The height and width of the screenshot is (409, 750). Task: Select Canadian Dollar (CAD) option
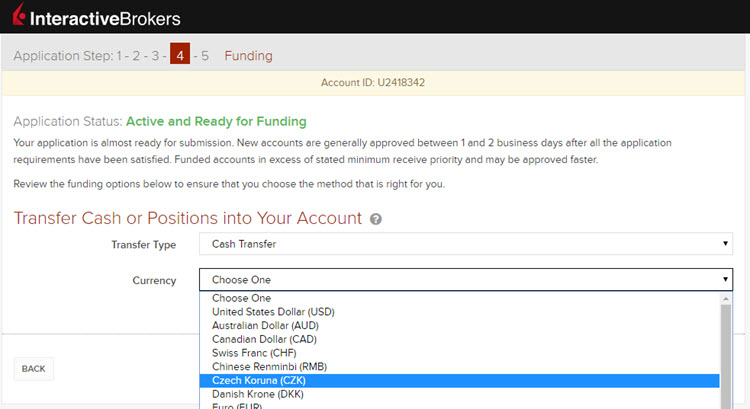point(460,340)
